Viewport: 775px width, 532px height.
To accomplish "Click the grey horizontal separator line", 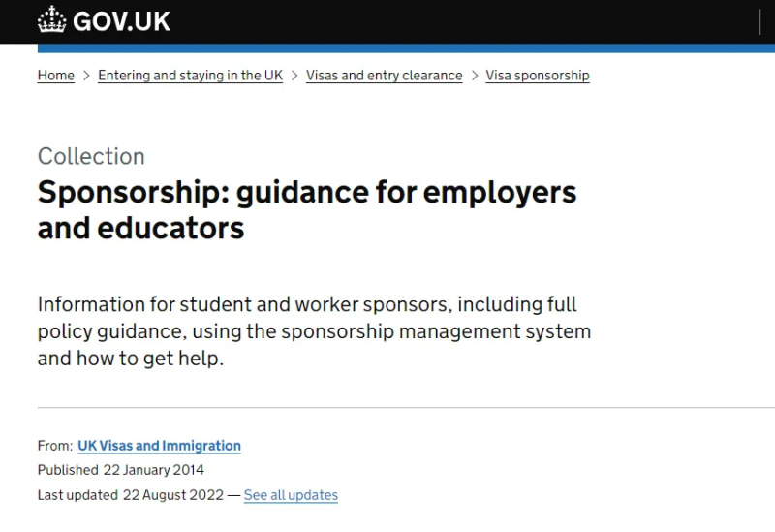I will 406,407.
